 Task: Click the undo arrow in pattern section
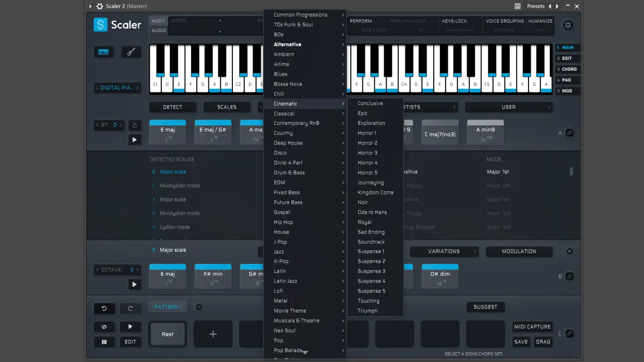(104, 308)
